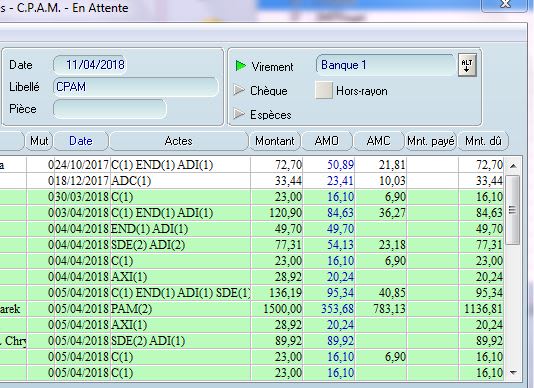Select the AXI(1) row dated 05/04/2018

point(252,325)
